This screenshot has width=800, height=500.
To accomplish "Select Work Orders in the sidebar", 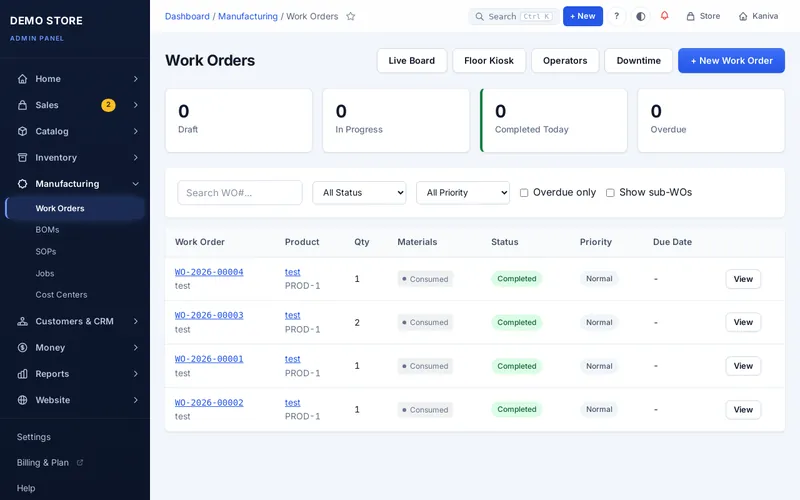I will pos(75,208).
